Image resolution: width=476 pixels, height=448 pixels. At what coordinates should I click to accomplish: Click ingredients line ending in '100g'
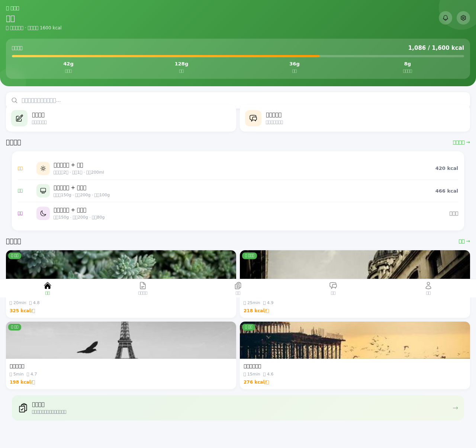[82, 195]
